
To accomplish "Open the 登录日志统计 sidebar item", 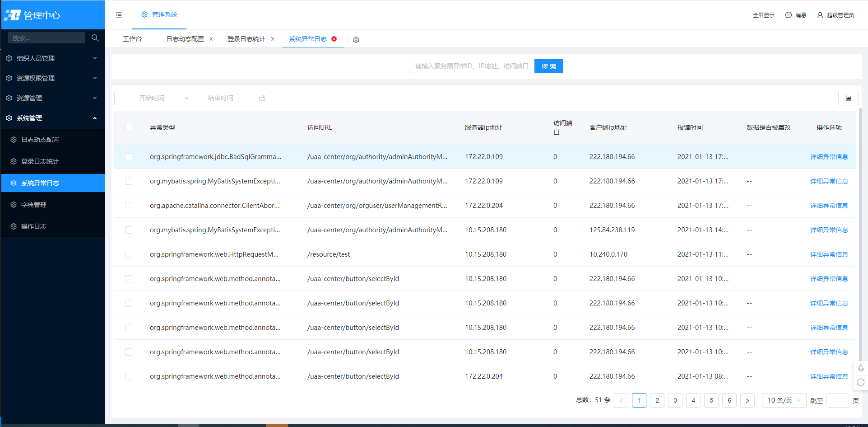I will [53, 161].
